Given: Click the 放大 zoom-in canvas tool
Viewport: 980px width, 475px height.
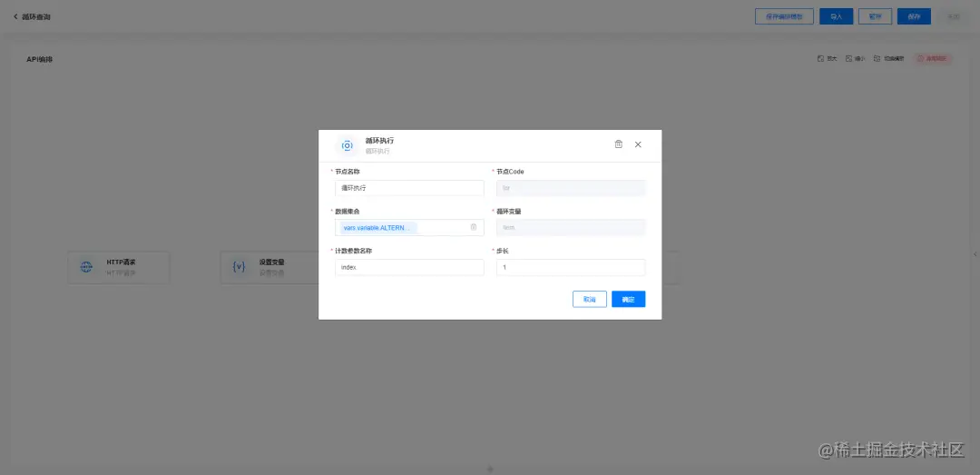Looking at the screenshot, I should pyautogui.click(x=827, y=59).
